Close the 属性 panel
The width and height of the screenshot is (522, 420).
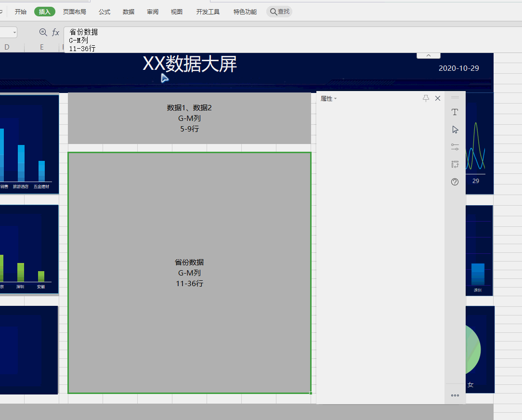coord(438,98)
